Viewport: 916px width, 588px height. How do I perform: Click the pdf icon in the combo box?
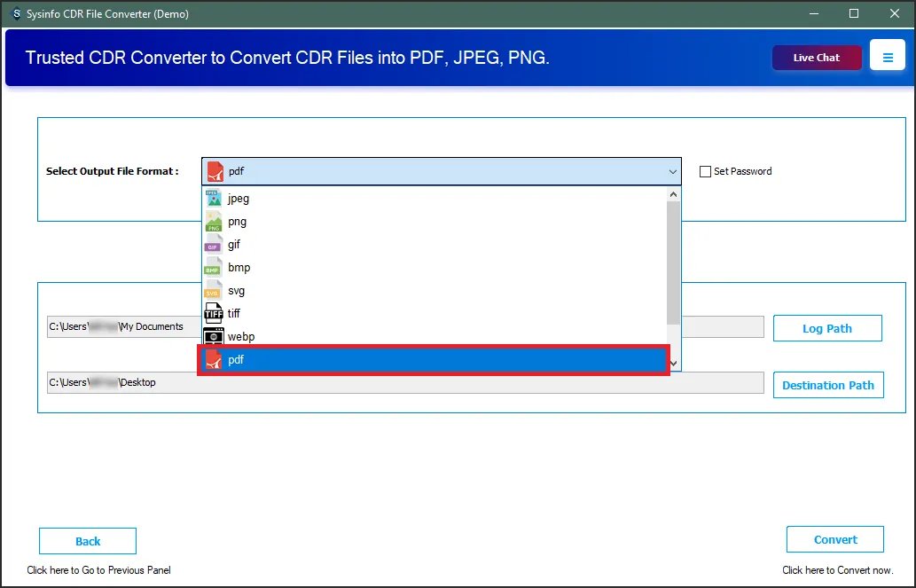(x=215, y=171)
